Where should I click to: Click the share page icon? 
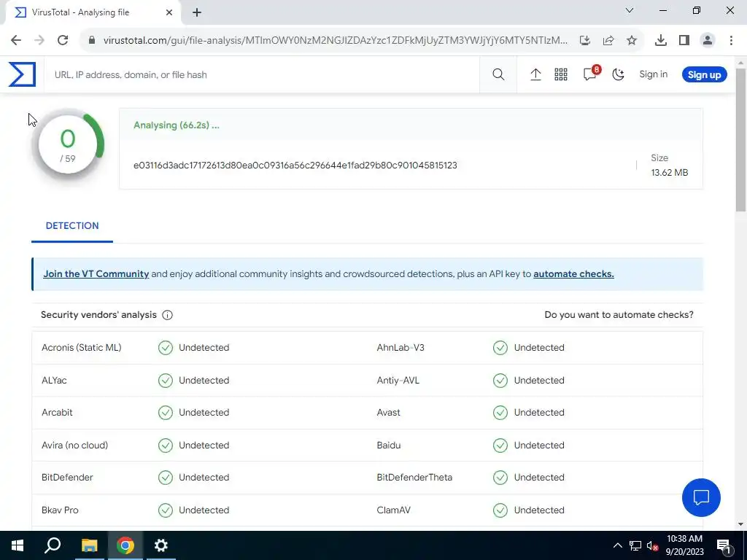coord(608,40)
